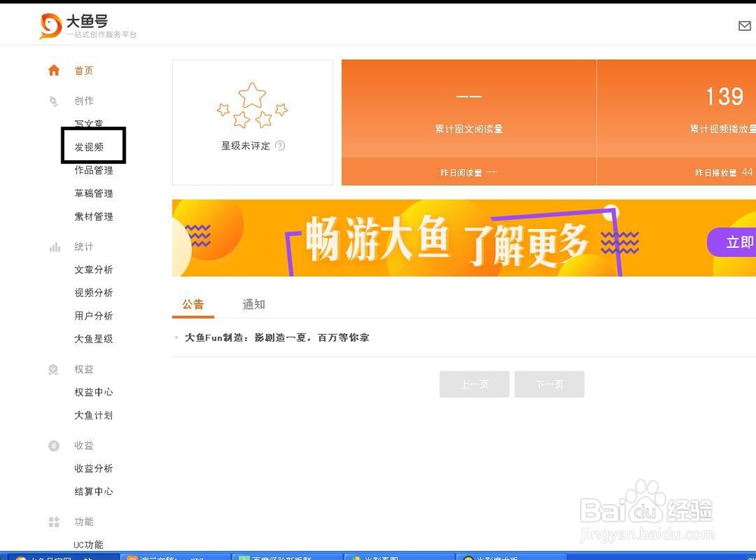Viewport: 756px width, 560px height.
Task: Click the bar chart icon beside 统计
Action: (54, 247)
